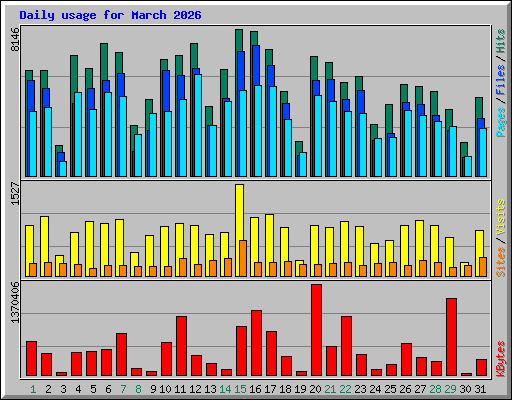Click the tallest red KBytes bar for day 20
The width and height of the screenshot is (512, 400).
317,330
